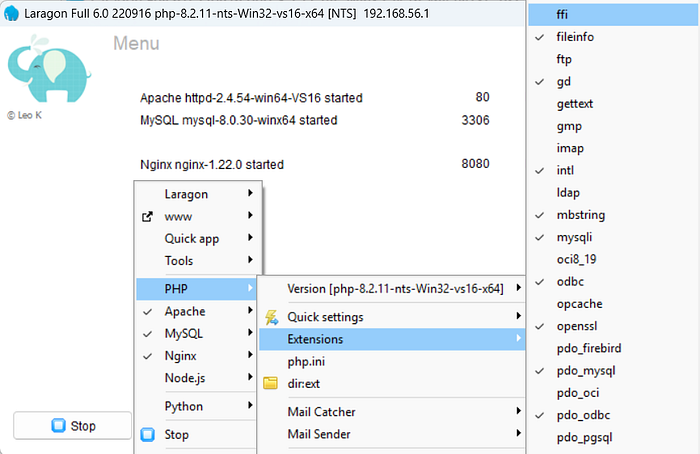Disable the gd extension
Screen dimensions: 700x454
click(613, 82)
